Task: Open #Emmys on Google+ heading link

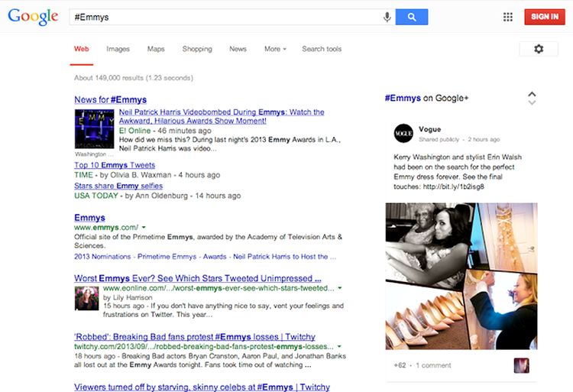Action: pos(426,98)
